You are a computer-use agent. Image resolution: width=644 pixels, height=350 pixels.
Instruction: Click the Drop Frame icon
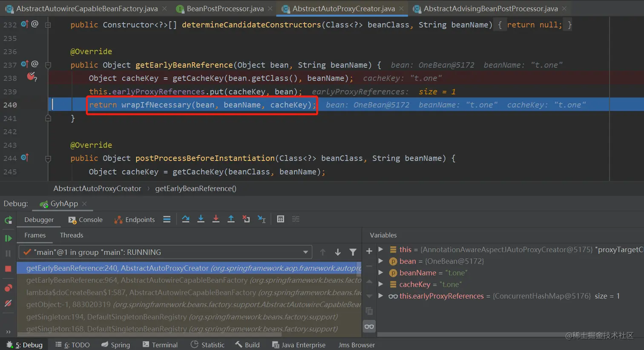click(246, 219)
